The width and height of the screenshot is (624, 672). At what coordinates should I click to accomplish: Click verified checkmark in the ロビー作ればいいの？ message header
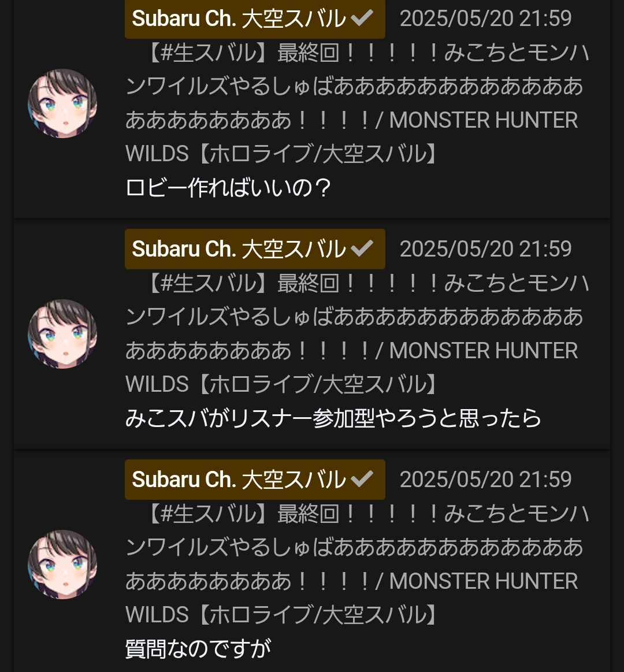pyautogui.click(x=362, y=18)
